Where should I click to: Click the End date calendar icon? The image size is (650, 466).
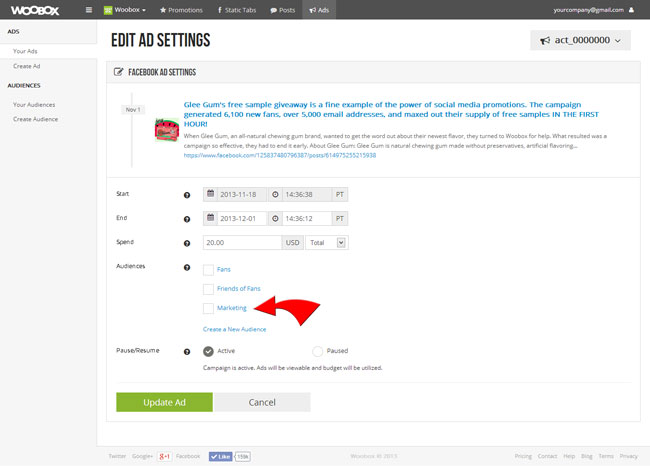211,218
